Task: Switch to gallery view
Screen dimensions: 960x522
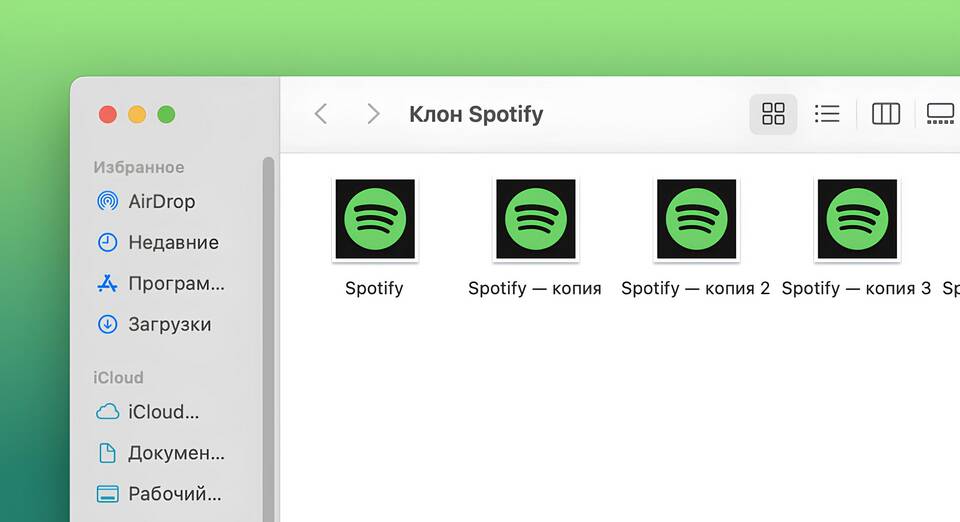Action: click(940, 114)
